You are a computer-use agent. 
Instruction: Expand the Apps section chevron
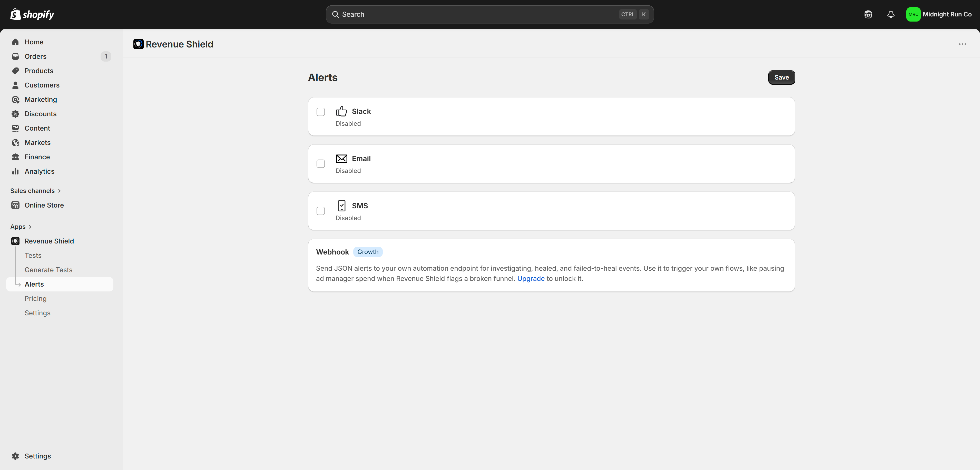pyautogui.click(x=30, y=227)
